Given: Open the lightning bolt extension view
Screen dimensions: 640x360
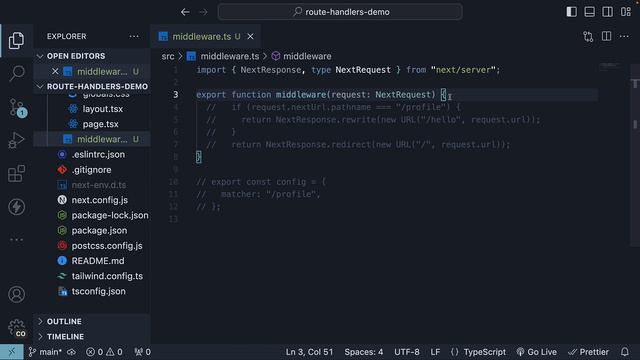Looking at the screenshot, I should pos(16,207).
